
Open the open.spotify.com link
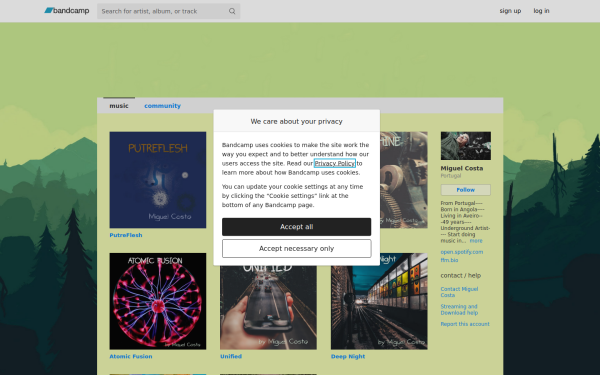(x=461, y=252)
